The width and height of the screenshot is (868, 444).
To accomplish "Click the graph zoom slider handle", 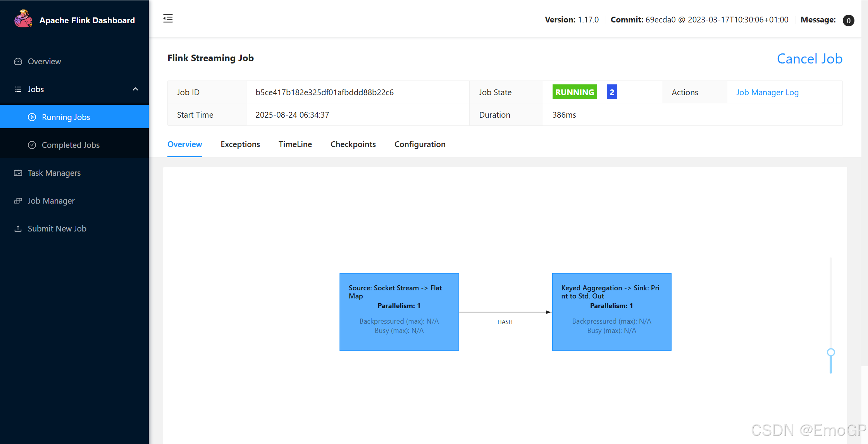I will (831, 352).
